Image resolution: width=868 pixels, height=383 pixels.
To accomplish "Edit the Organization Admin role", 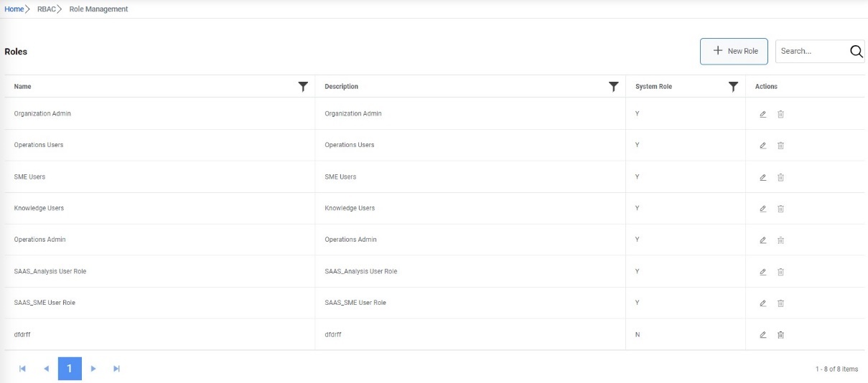I will point(763,114).
